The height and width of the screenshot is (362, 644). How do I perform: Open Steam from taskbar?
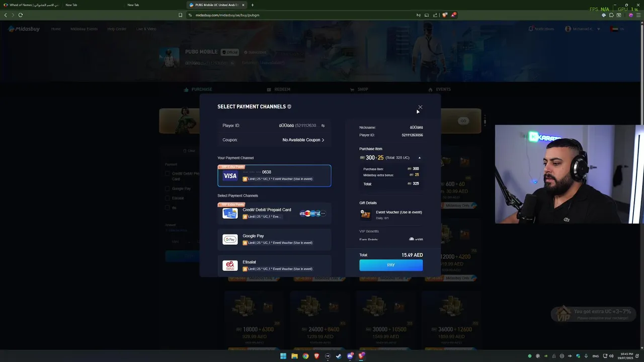pyautogui.click(x=339, y=356)
